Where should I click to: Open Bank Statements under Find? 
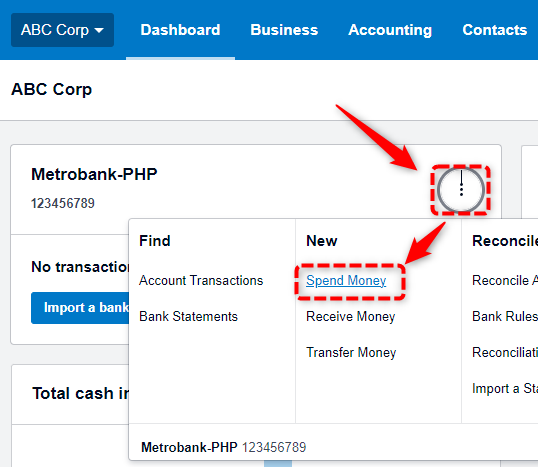coord(188,316)
